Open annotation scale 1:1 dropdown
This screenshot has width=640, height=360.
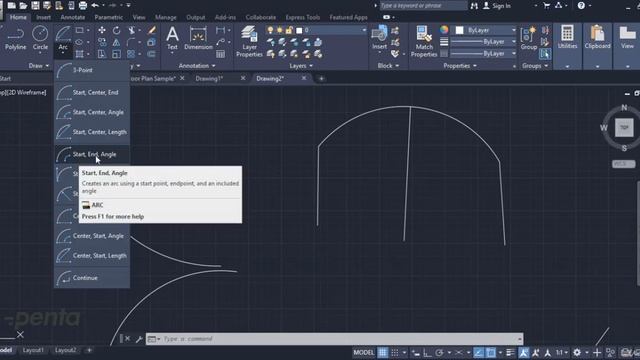(x=562, y=352)
